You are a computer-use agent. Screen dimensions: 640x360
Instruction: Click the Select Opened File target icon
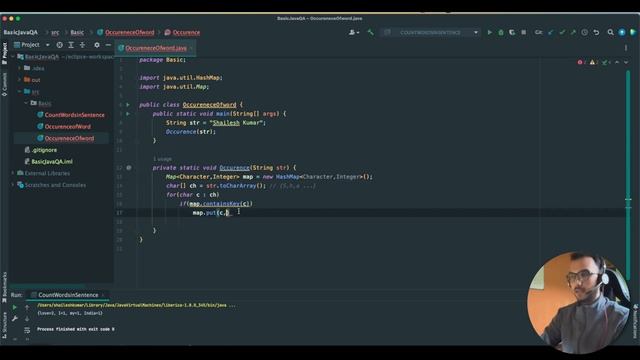pos(60,45)
